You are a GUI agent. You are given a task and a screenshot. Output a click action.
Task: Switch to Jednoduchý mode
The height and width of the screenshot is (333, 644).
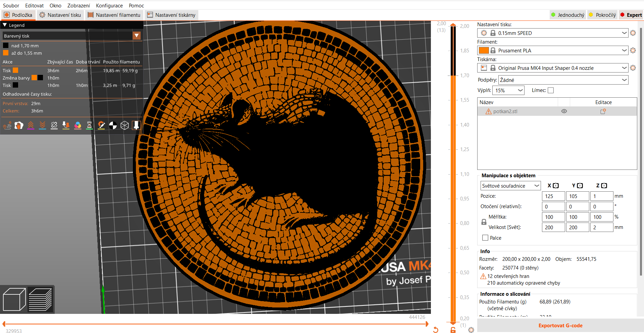point(567,15)
